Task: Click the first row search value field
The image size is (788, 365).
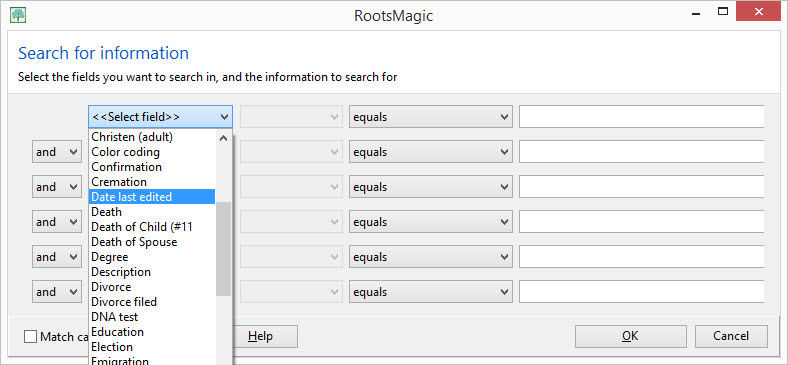Action: [x=642, y=117]
